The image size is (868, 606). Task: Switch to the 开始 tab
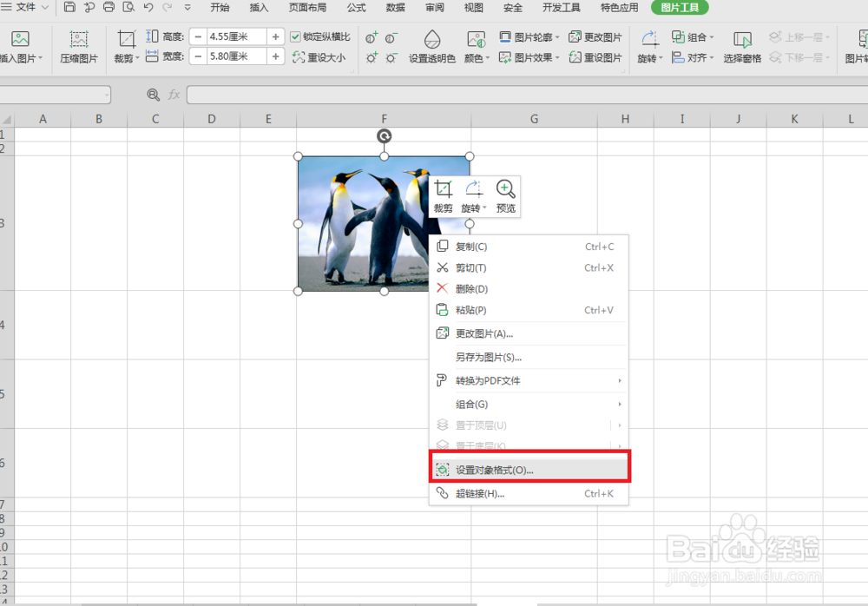tap(220, 7)
